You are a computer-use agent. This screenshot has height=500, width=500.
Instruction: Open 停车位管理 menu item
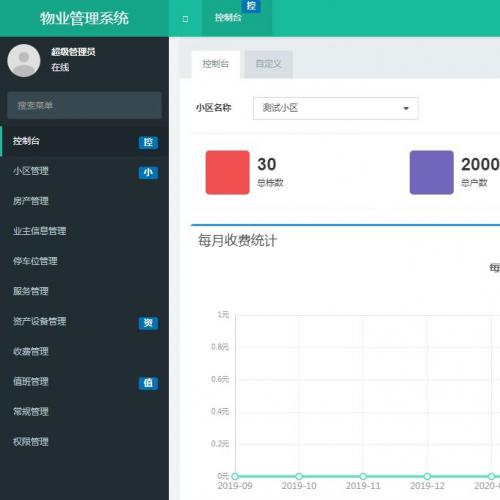pyautogui.click(x=84, y=261)
